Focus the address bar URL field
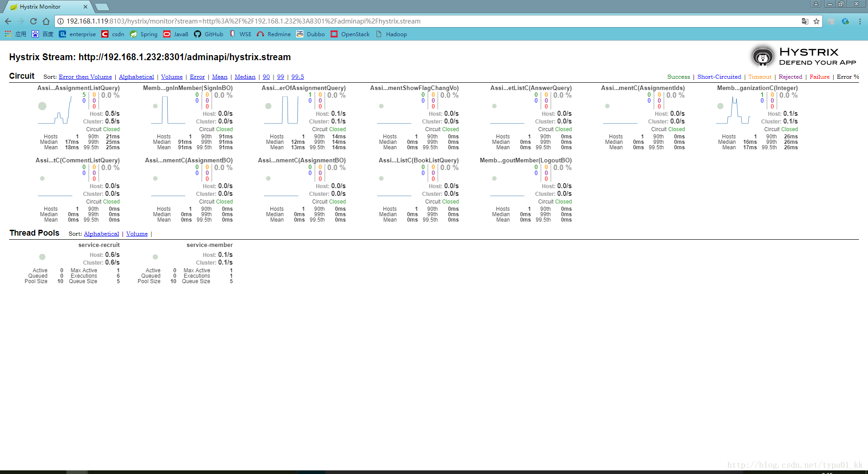 [429, 21]
